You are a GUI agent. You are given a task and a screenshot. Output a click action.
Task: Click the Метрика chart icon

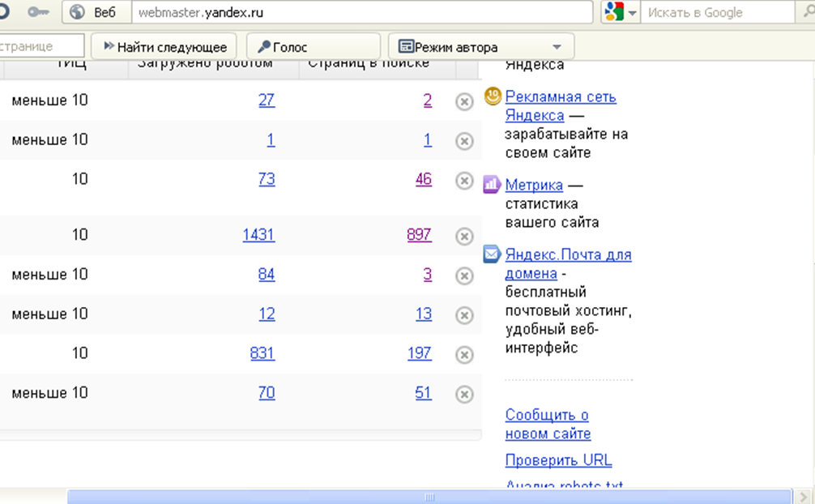(492, 185)
